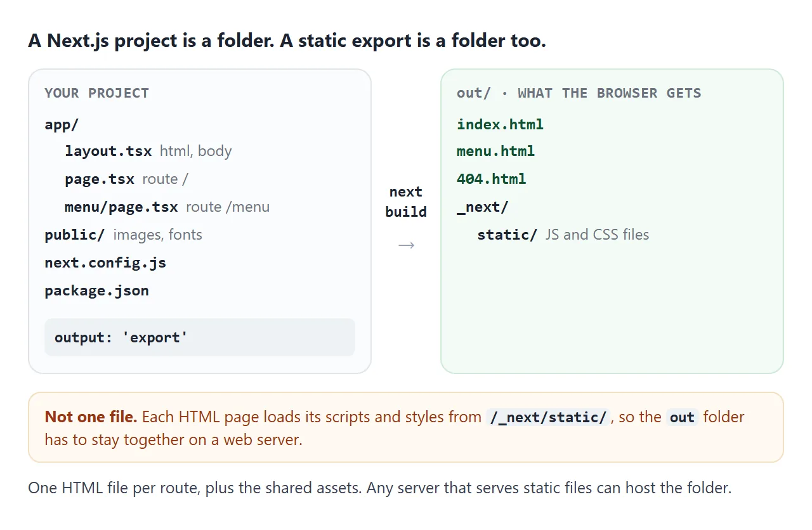Click the 'index.html' output file

click(500, 124)
